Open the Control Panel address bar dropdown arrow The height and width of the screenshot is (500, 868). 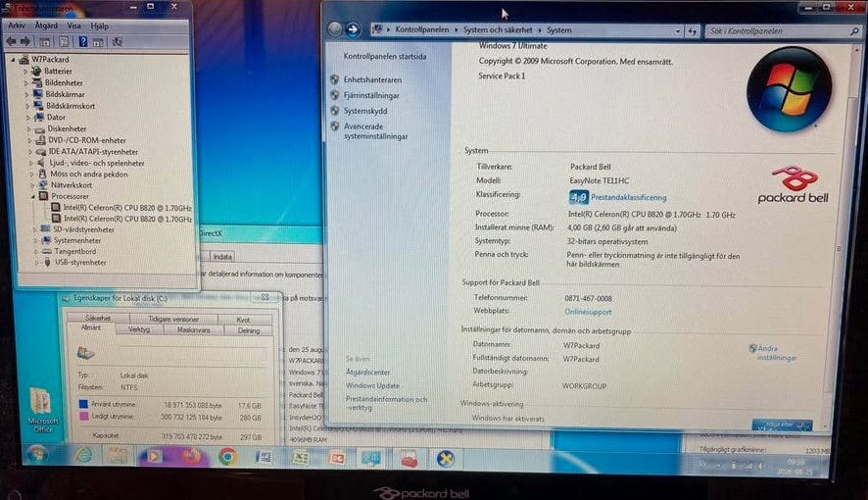(678, 31)
